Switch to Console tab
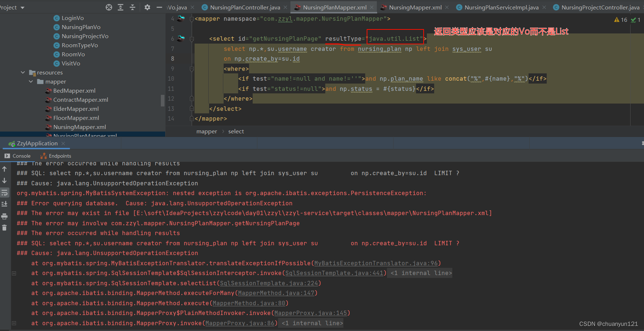Image resolution: width=644 pixels, height=331 pixels. tap(17, 156)
